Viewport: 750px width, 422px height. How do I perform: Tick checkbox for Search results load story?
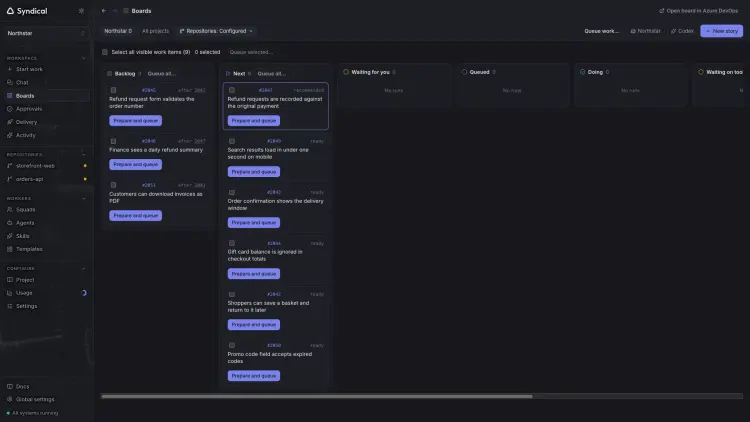(x=232, y=141)
